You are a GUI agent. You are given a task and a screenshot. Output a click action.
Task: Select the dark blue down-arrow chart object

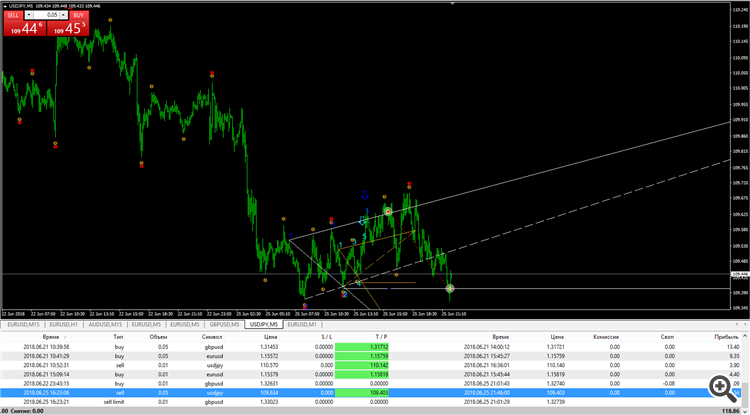click(365, 195)
